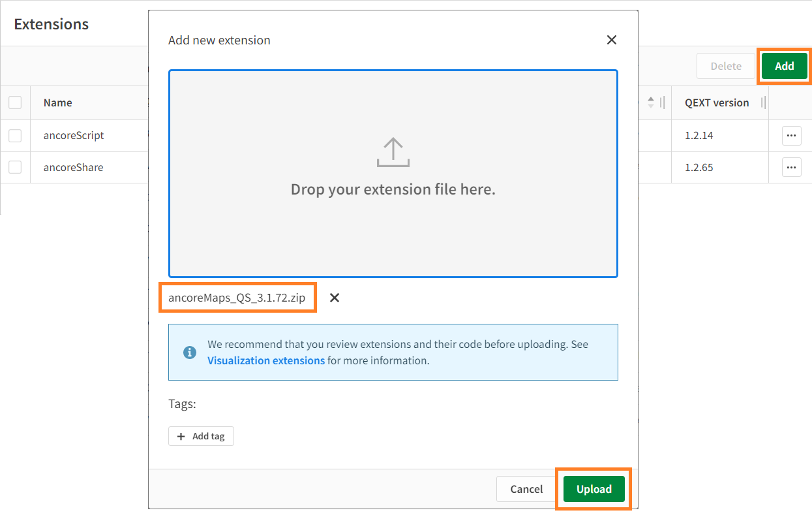The height and width of the screenshot is (519, 812).
Task: Open the Visualization extensions link
Action: [266, 360]
